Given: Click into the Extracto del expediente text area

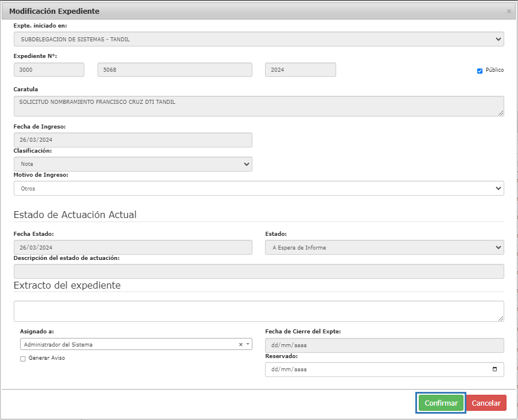Looking at the screenshot, I should pyautogui.click(x=258, y=311).
